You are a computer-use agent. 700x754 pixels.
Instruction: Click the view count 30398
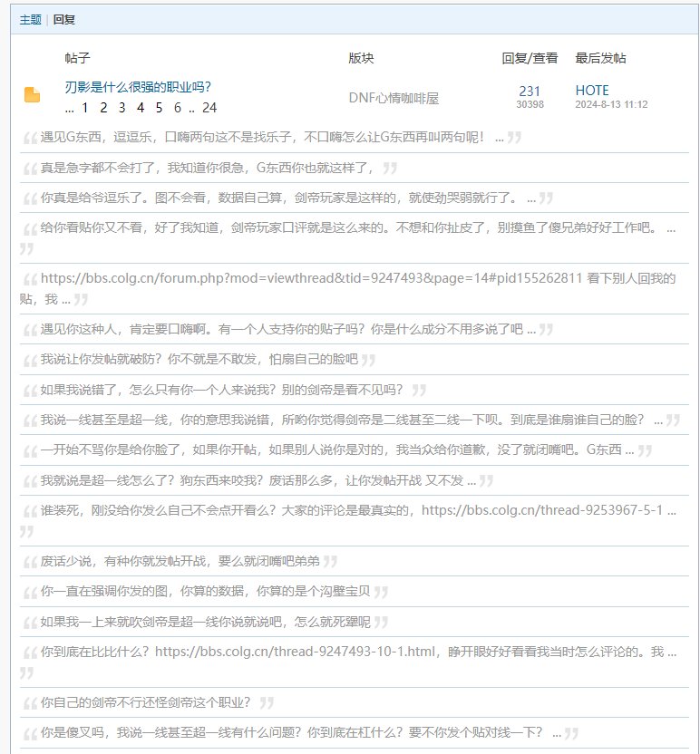pyautogui.click(x=530, y=104)
